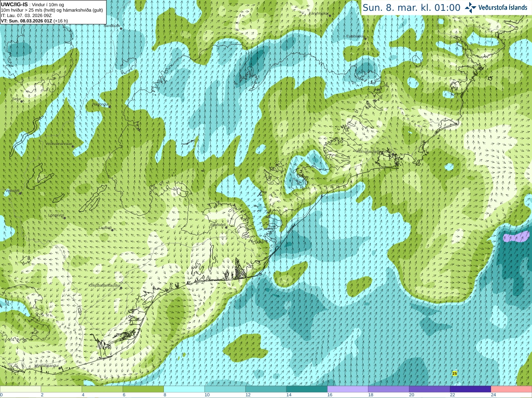The height and width of the screenshot is (398, 532).
Task: Select the 0–2 m/s pale legend swatch
Action: coord(20,389)
